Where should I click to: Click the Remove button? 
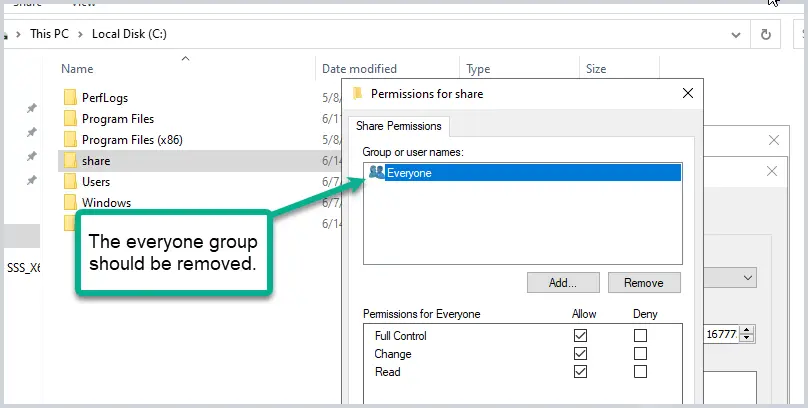tap(644, 283)
